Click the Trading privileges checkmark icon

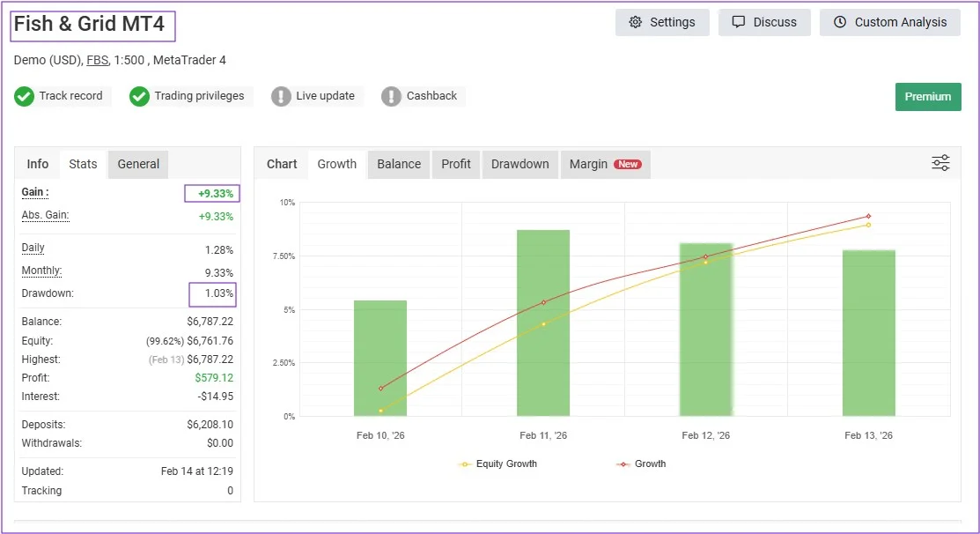click(139, 96)
